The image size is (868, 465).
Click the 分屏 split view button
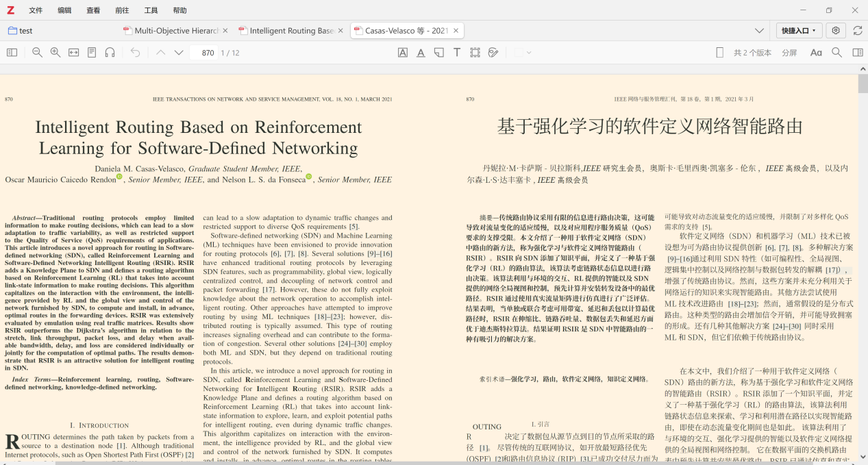789,53
